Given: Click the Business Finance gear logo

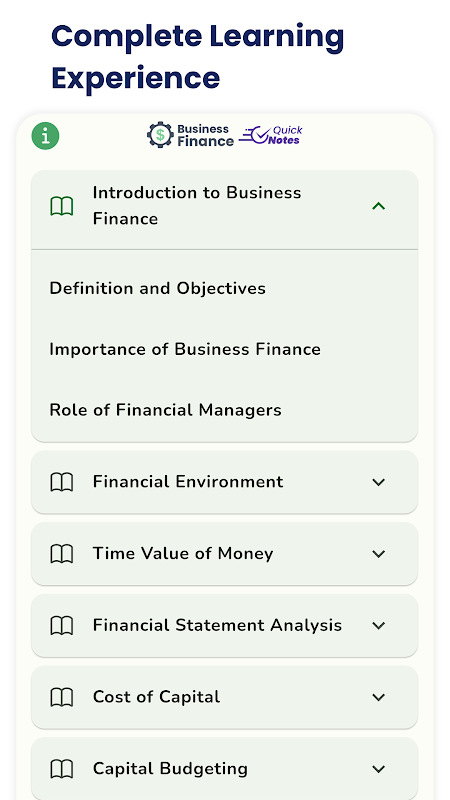Looking at the screenshot, I should (190, 135).
